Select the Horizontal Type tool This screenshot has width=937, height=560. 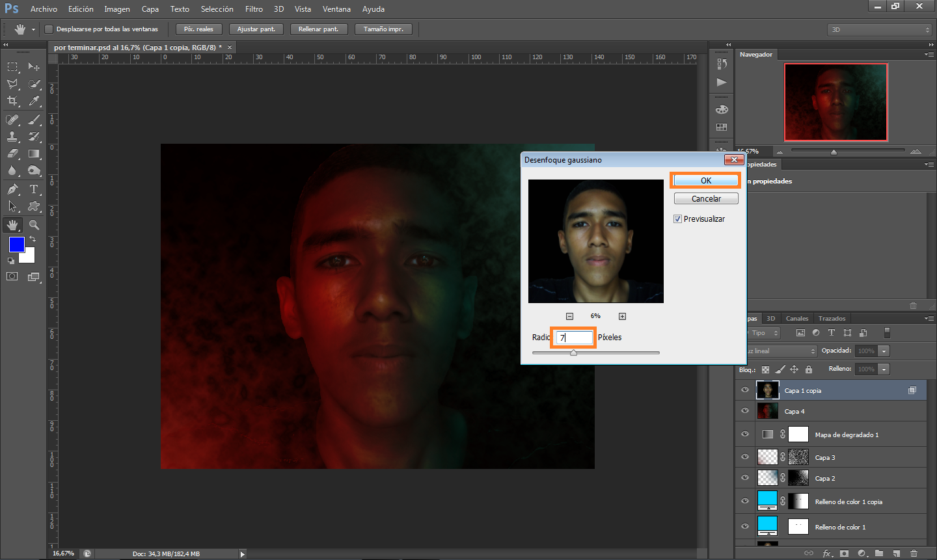point(34,189)
